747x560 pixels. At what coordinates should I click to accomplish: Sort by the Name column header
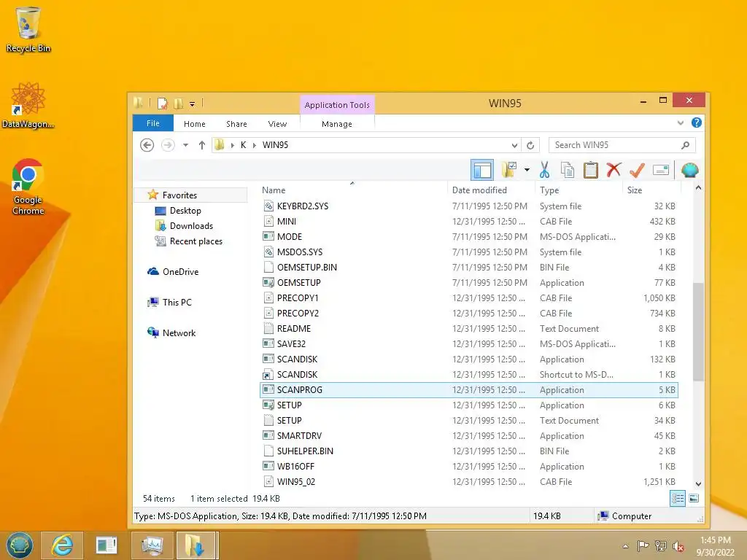[274, 190]
